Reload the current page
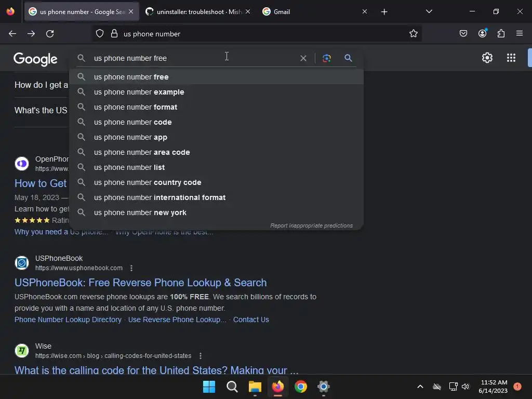 point(50,34)
